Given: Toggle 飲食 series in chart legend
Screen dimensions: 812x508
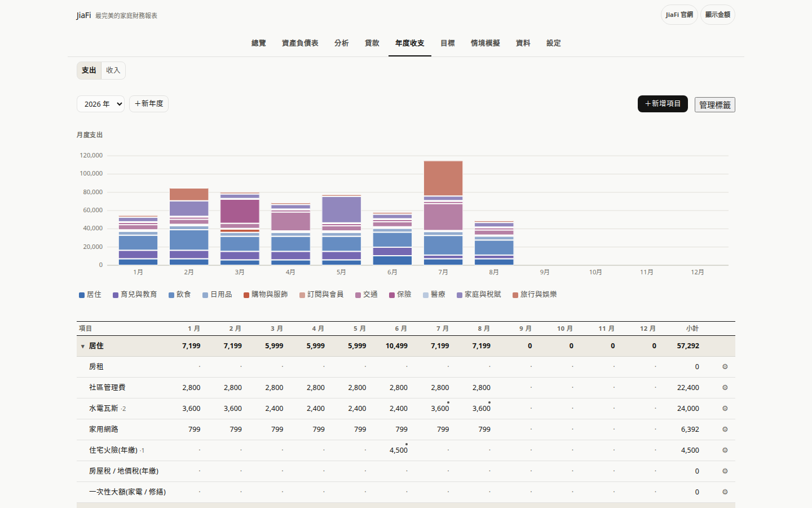Looking at the screenshot, I should click(180, 295).
